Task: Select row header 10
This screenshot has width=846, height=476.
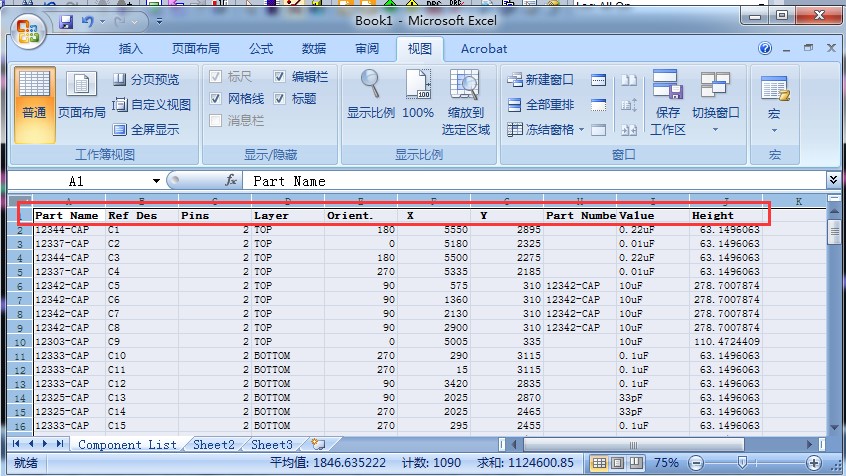Action: 20,342
